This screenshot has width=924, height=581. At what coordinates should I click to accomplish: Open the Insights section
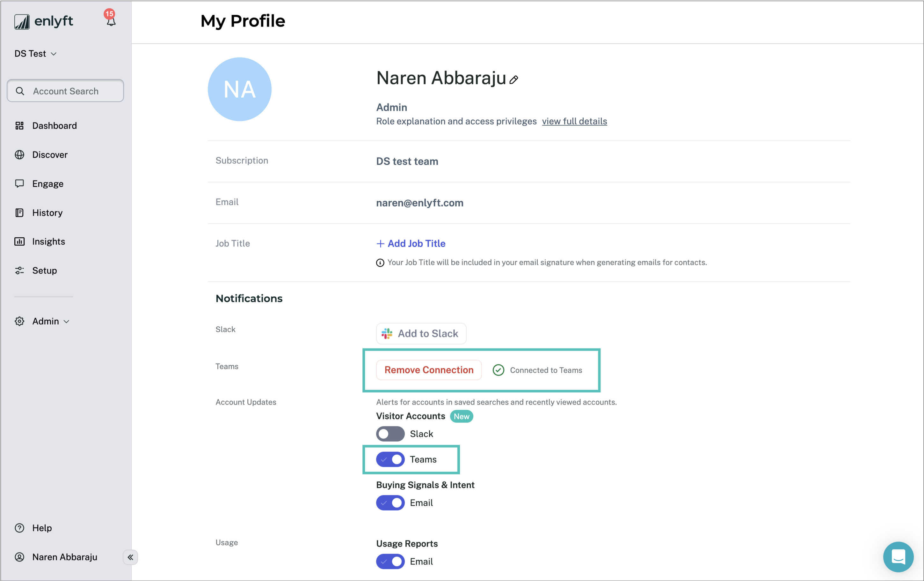click(48, 242)
